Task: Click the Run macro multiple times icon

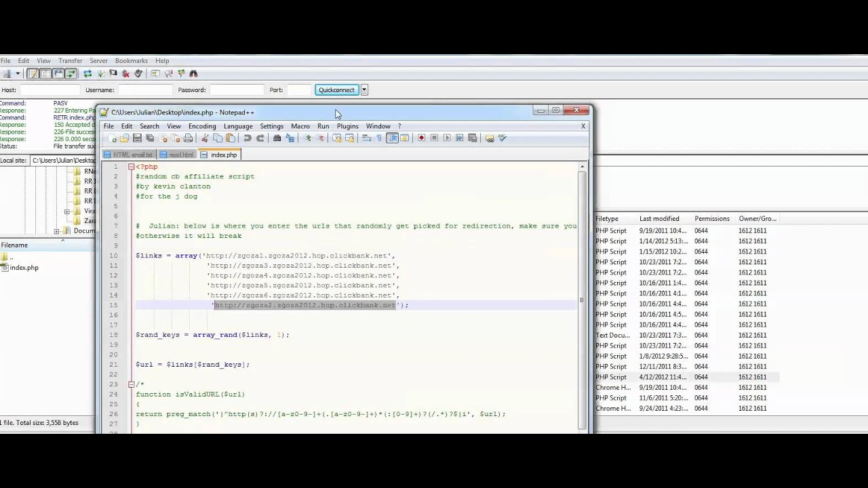Action: pos(459,138)
